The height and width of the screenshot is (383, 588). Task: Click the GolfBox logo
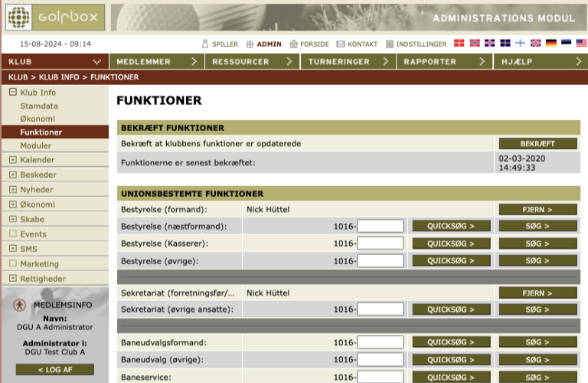tap(55, 18)
